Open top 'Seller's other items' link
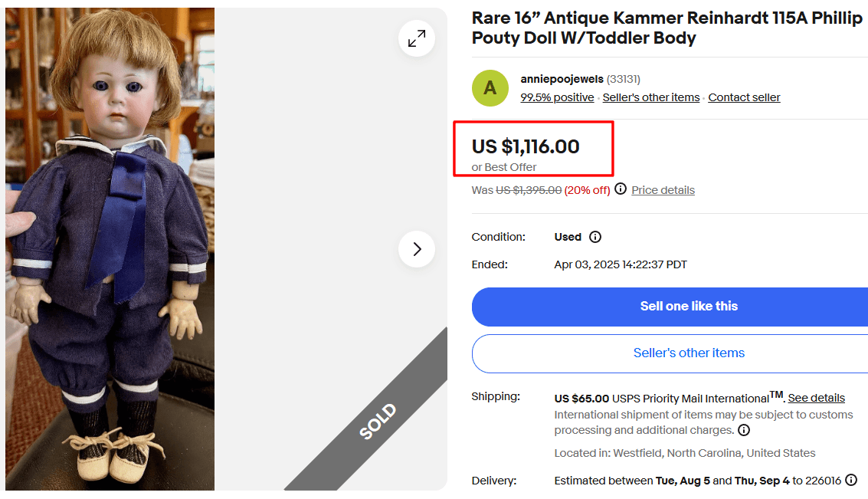 pyautogui.click(x=651, y=97)
